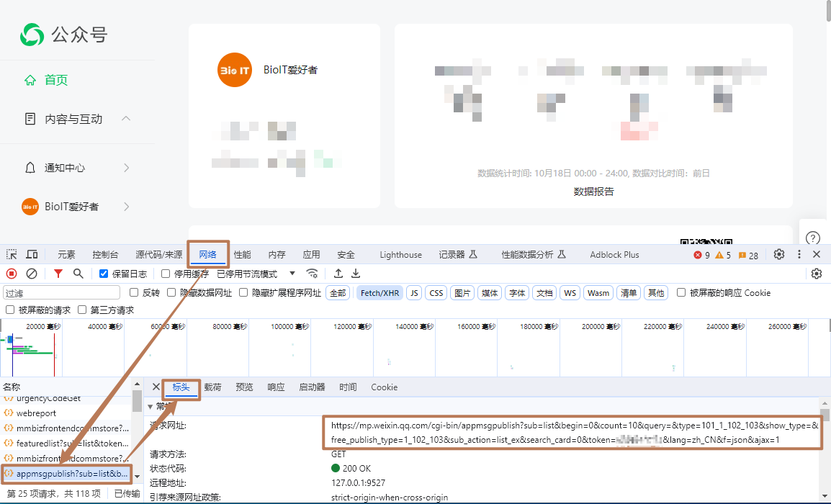Enable 被屏蔽的响应 Cookie checkbox
831x504 pixels.
(x=681, y=292)
